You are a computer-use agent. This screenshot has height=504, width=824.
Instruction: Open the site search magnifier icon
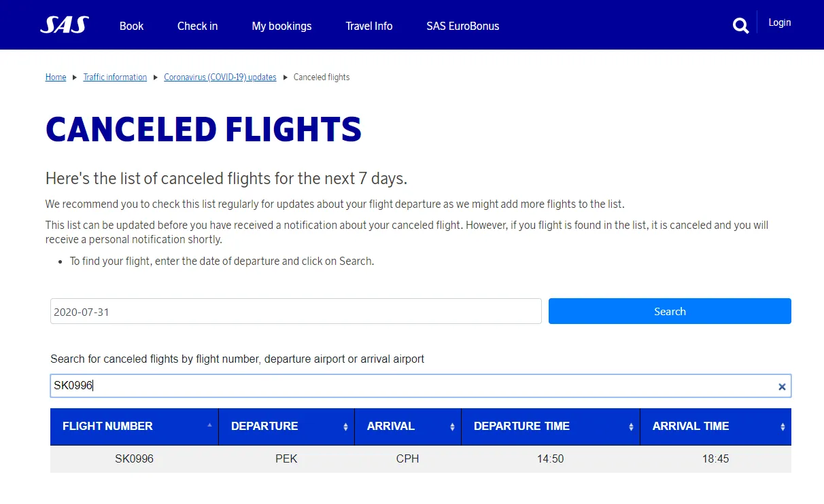[740, 26]
